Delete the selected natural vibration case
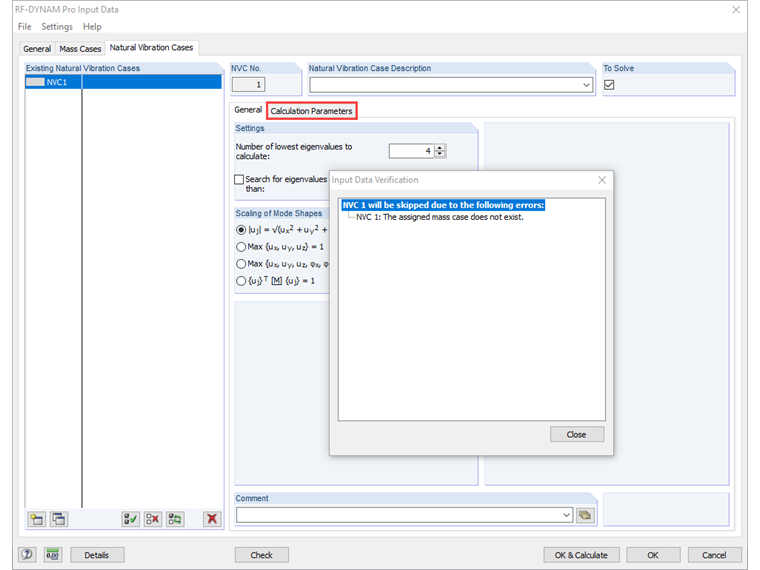This screenshot has width=760, height=570. [212, 519]
